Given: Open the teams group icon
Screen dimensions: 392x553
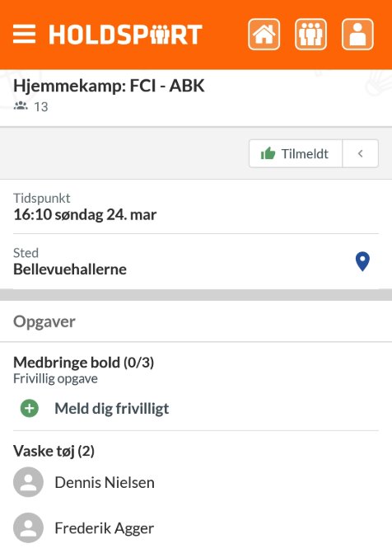Looking at the screenshot, I should (x=310, y=35).
